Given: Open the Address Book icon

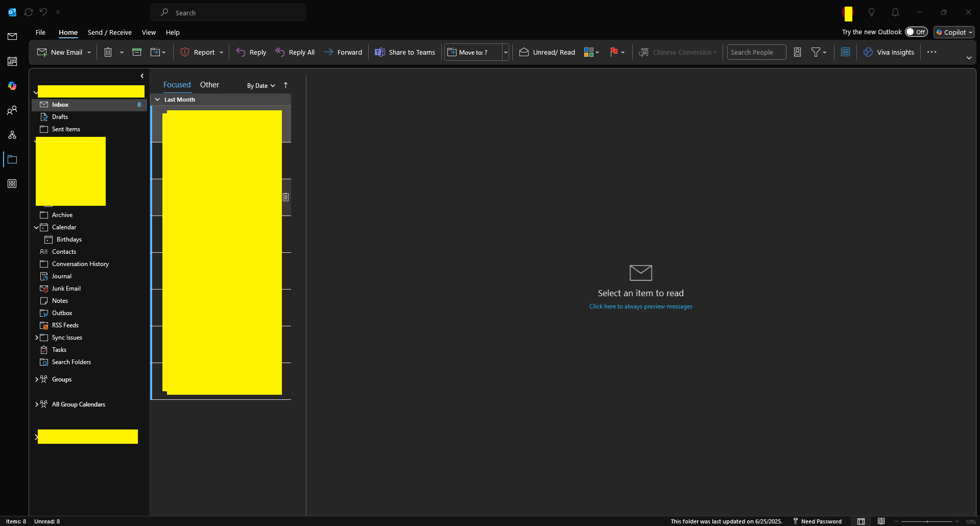Looking at the screenshot, I should 797,52.
